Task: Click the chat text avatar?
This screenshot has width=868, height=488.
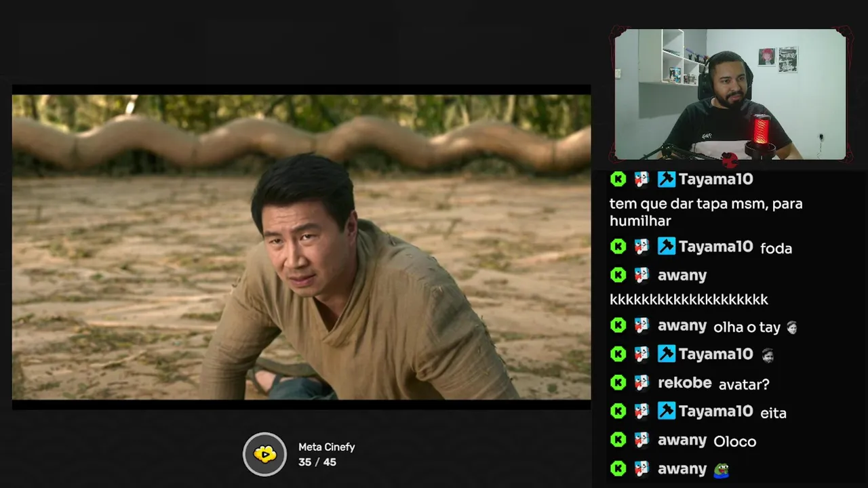Action: point(744,384)
